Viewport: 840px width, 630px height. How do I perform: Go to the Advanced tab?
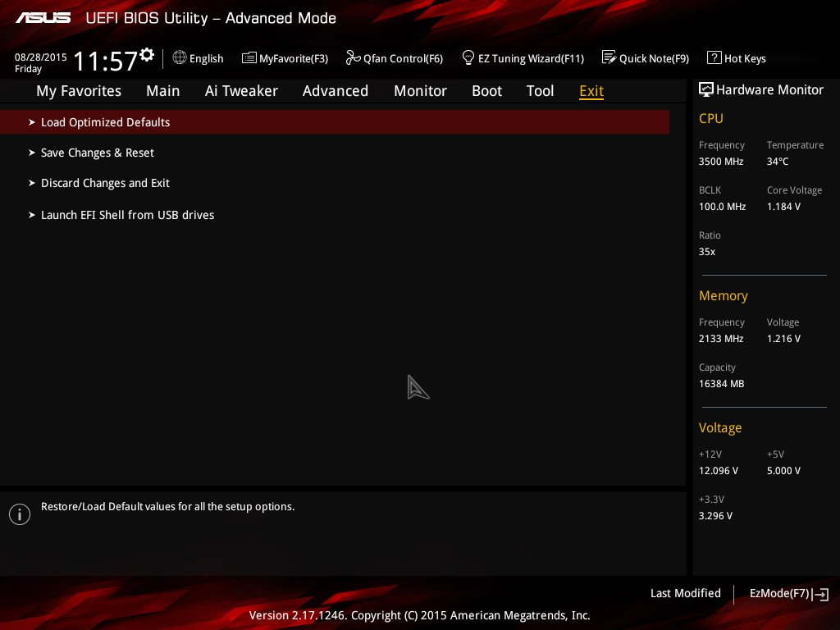tap(336, 91)
